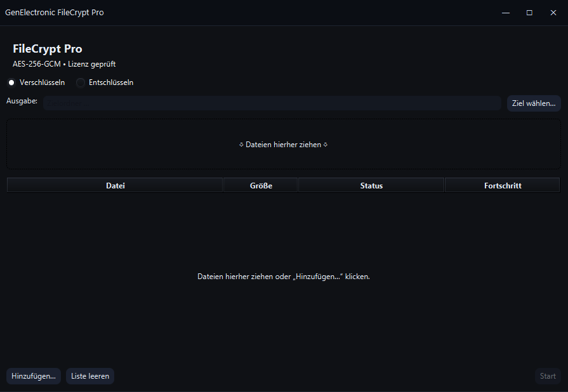Sort by the Datei column header

point(115,185)
